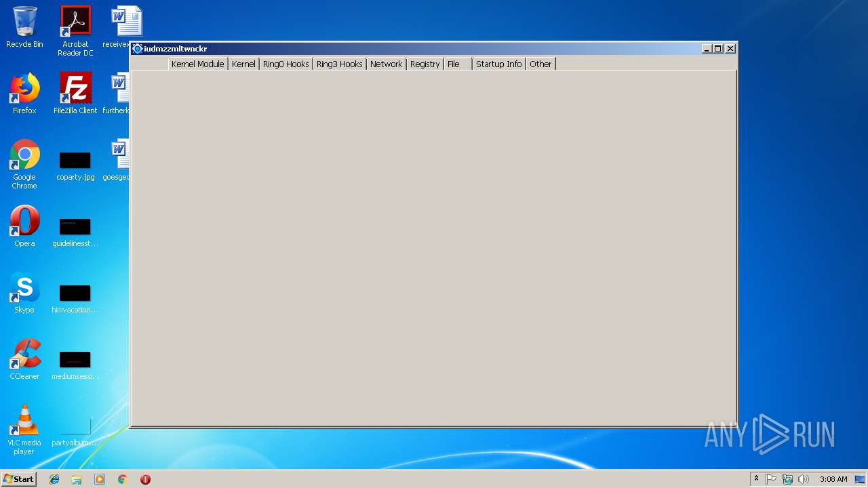The height and width of the screenshot is (488, 868).
Task: Select the himvacation... file icon
Action: (75, 299)
